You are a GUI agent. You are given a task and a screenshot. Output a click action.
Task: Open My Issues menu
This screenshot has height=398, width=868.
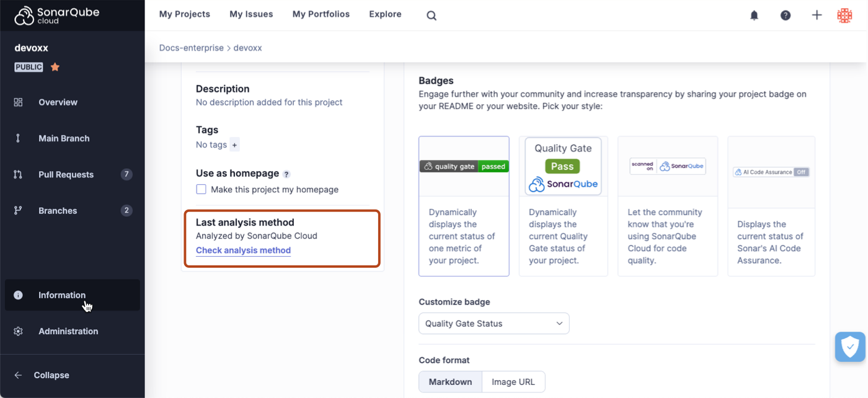pos(251,14)
